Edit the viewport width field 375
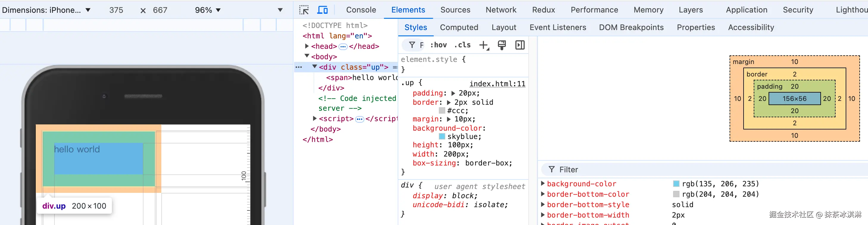Image resolution: width=868 pixels, height=225 pixels. click(x=116, y=10)
